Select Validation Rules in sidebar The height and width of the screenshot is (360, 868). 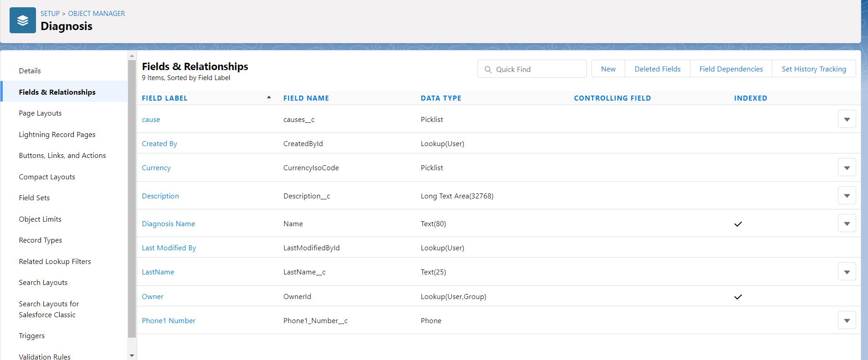(x=45, y=356)
